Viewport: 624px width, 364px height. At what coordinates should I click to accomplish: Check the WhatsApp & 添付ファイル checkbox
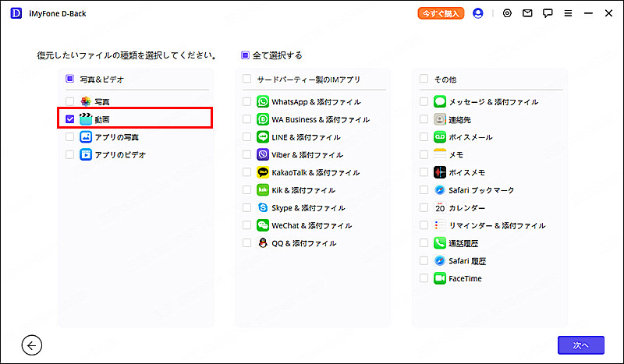tap(246, 101)
